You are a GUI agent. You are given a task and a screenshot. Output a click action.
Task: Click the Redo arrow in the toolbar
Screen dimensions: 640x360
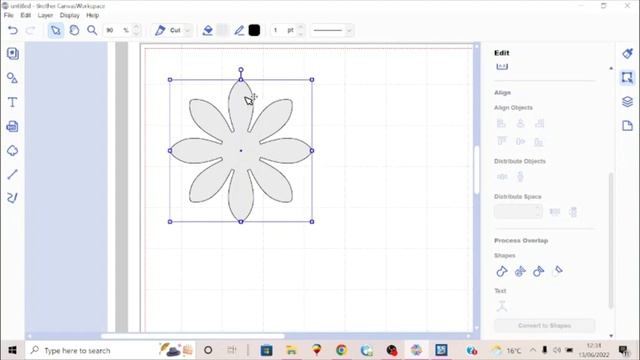click(31, 30)
